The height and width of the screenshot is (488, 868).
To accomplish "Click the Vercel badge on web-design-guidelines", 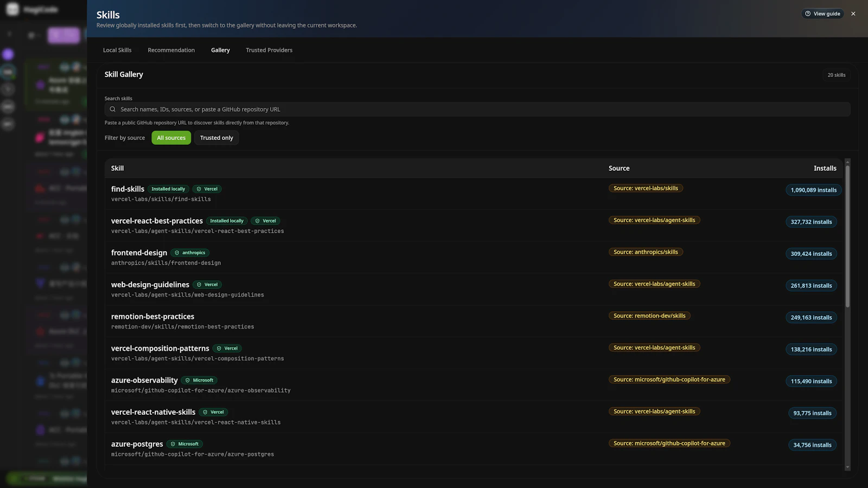I will pos(207,284).
